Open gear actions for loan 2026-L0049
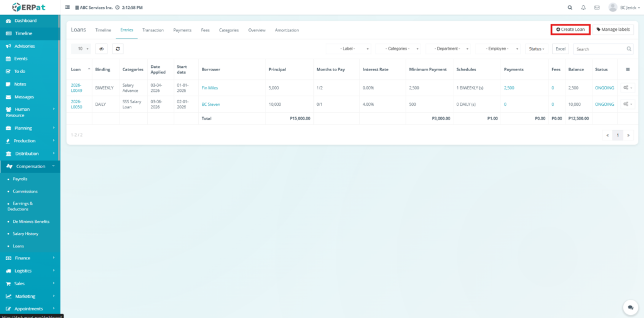 [x=628, y=88]
